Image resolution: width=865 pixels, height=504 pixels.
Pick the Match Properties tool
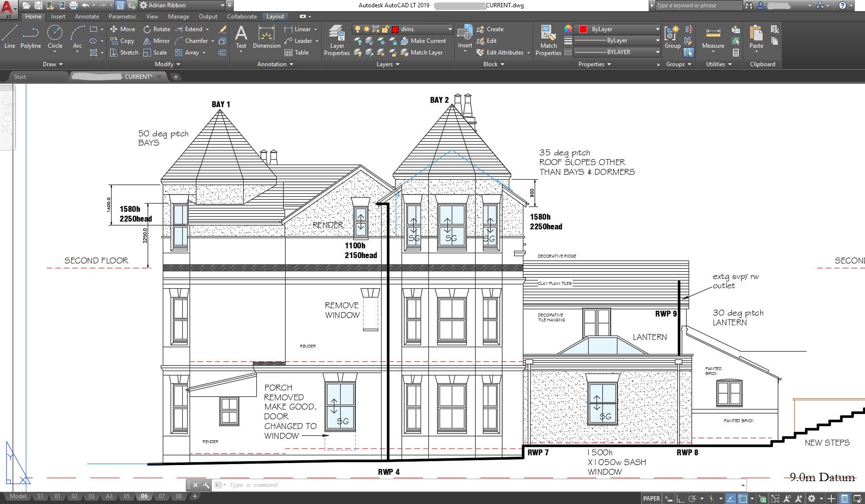pyautogui.click(x=548, y=41)
